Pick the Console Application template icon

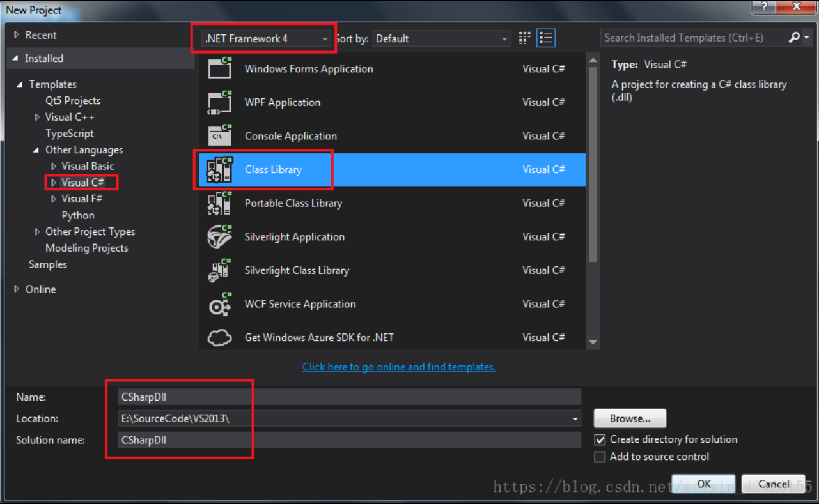tap(220, 135)
